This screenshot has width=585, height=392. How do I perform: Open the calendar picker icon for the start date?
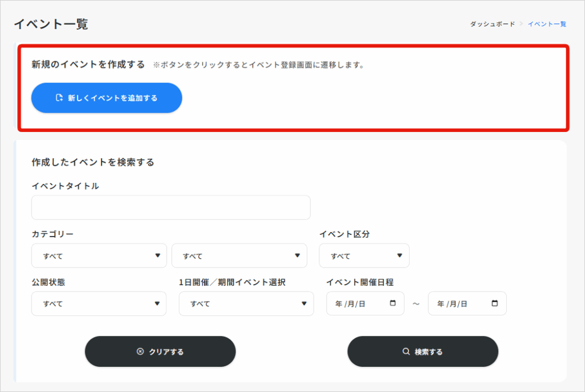coord(392,303)
